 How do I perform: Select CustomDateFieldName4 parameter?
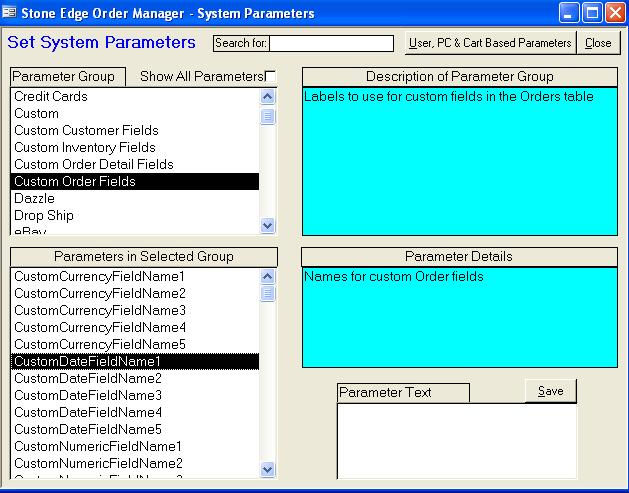135,412
